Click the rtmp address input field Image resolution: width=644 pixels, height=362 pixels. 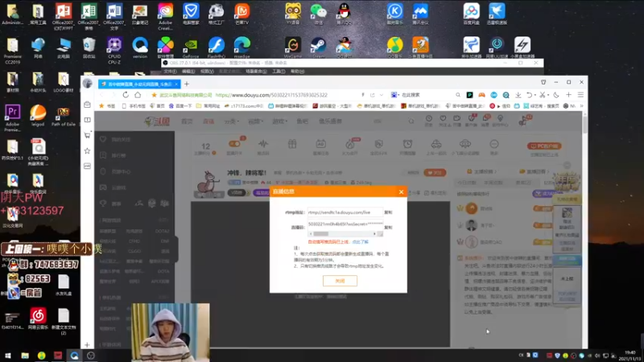point(345,212)
